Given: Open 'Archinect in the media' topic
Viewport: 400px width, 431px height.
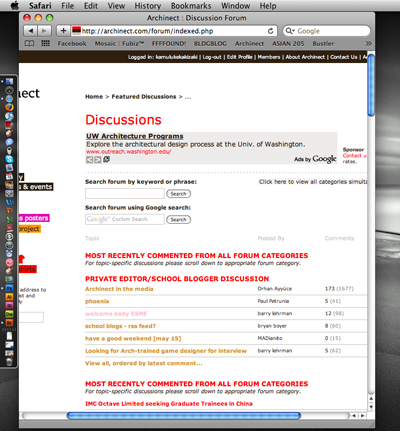Looking at the screenshot, I should (119, 289).
